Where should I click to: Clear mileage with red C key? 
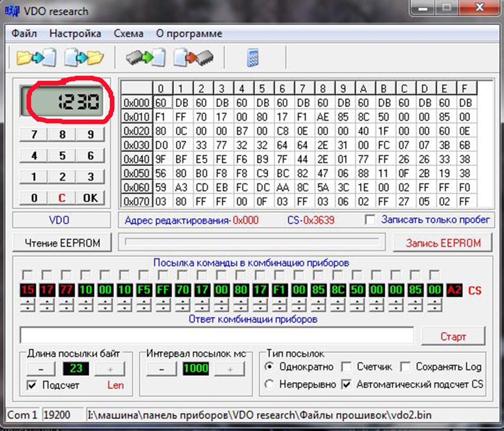62,198
